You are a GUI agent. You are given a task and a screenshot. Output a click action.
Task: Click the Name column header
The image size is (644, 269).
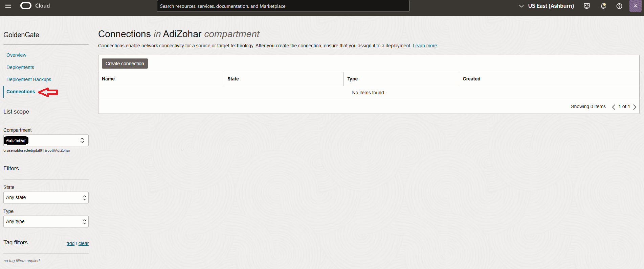point(161,79)
